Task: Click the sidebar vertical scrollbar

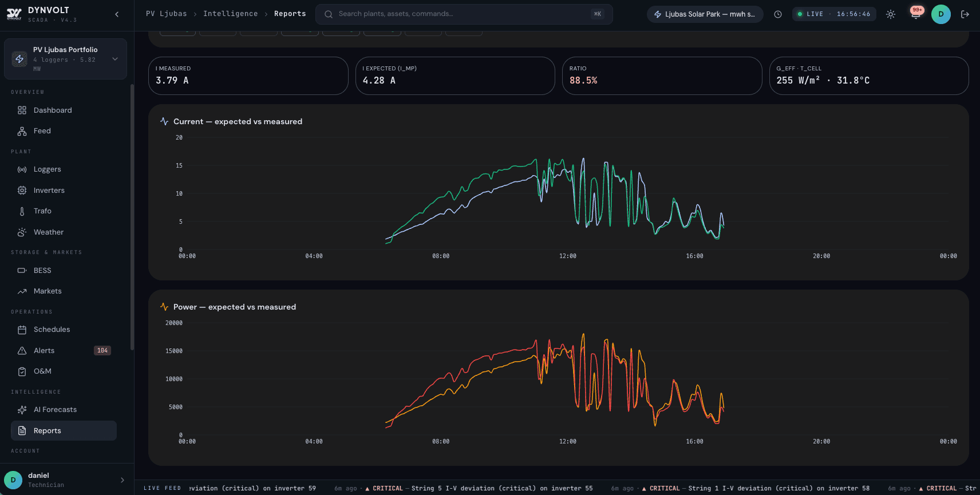Action: (132, 217)
